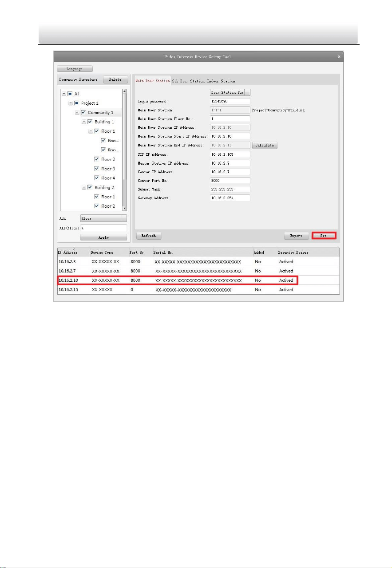
Task: Collapse the Project 1 node
Action: point(71,103)
